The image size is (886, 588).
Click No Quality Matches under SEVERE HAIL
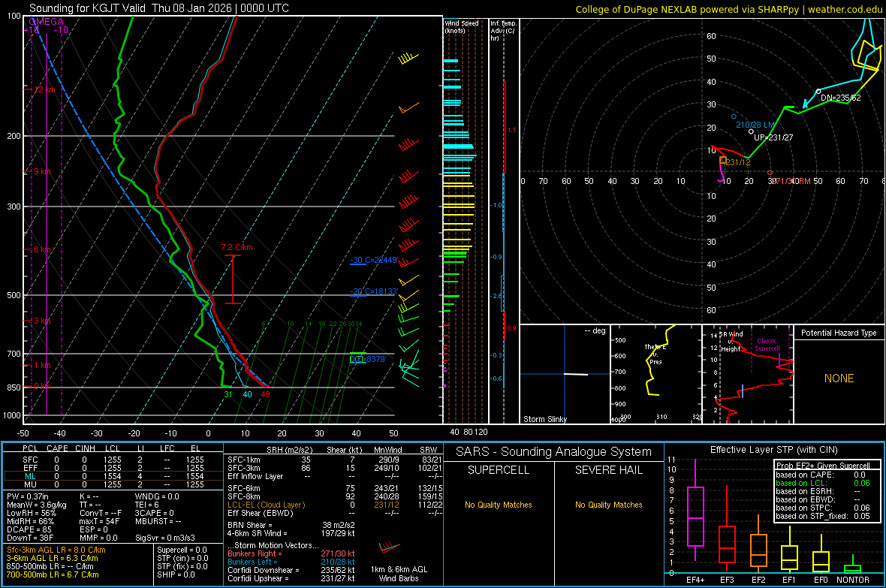tap(608, 505)
